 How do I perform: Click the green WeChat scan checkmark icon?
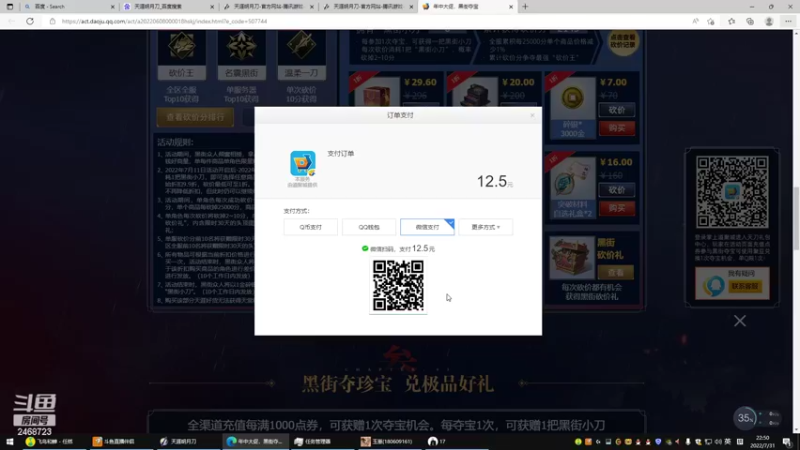365,248
